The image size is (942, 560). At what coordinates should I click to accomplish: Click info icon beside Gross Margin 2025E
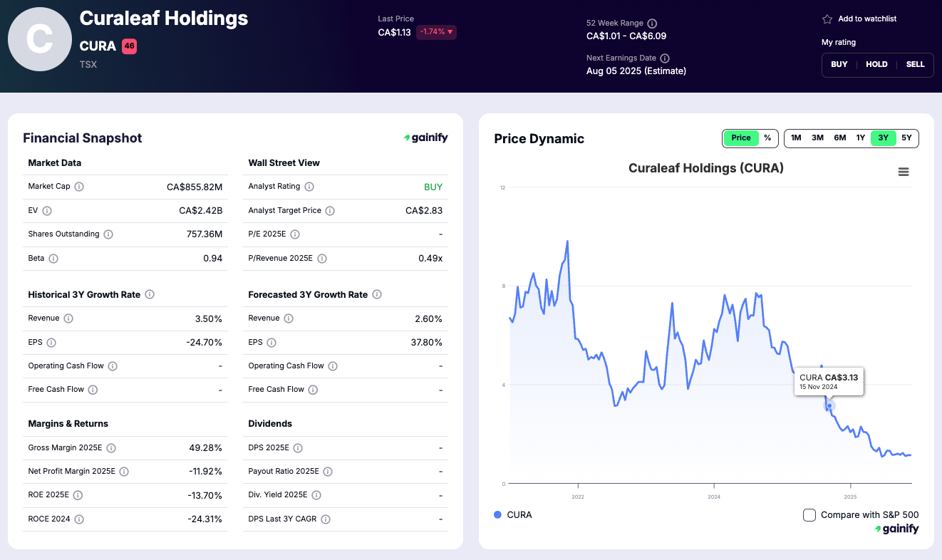coord(111,448)
